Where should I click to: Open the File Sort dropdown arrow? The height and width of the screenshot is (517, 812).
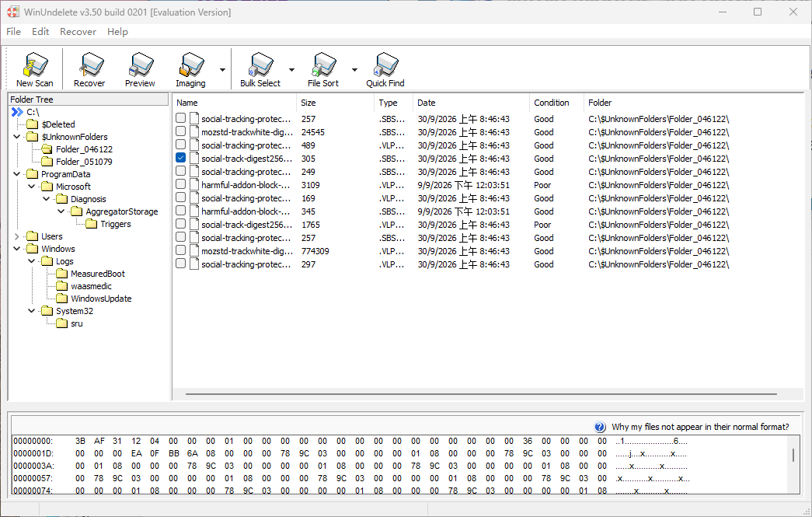pos(355,69)
